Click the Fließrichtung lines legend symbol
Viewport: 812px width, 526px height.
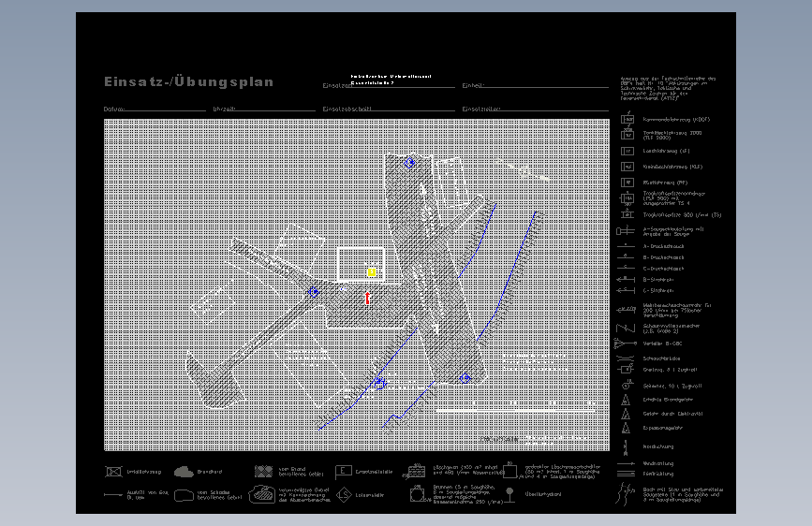(x=626, y=474)
